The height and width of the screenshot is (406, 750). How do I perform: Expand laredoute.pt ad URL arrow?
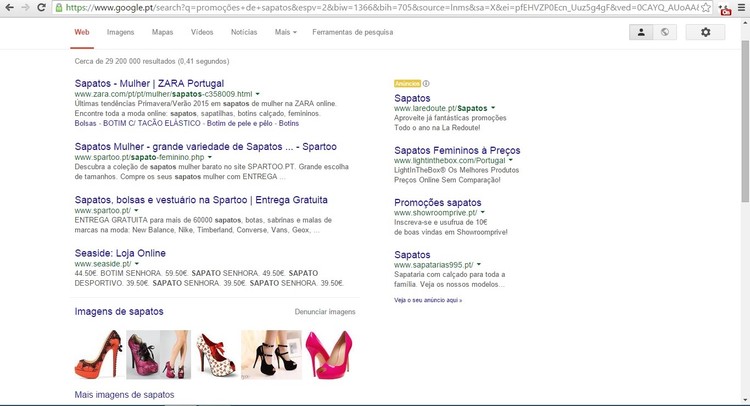tap(493, 108)
